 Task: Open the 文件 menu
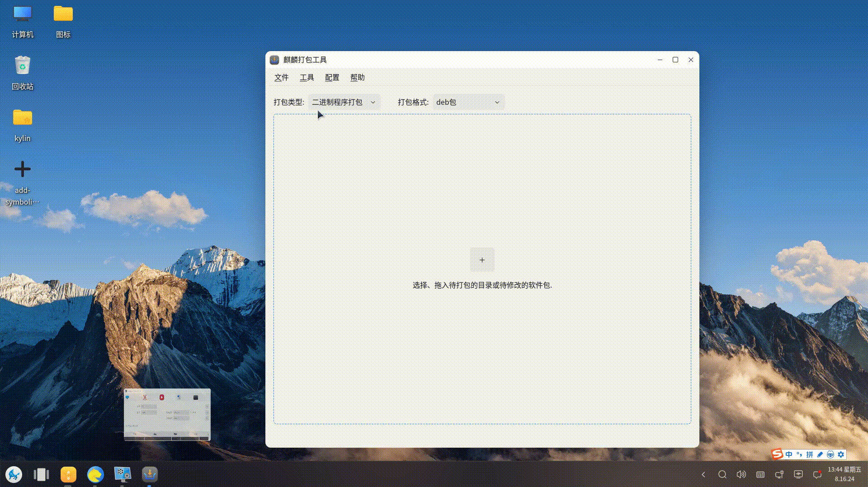point(281,78)
